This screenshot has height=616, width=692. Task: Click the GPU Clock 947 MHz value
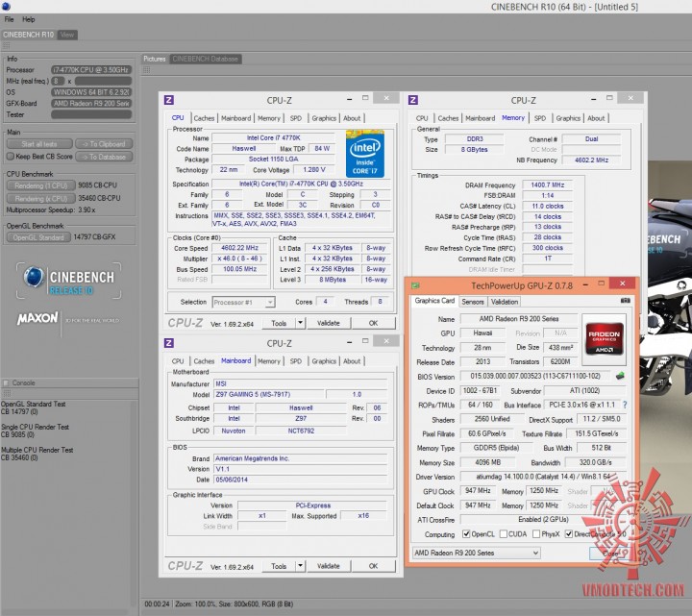click(478, 491)
